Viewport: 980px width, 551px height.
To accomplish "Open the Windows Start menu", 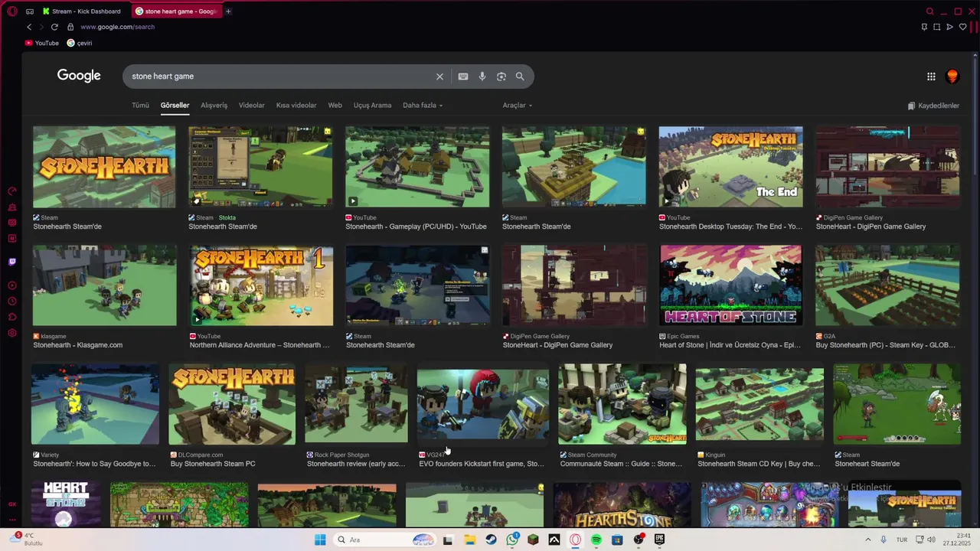I will [x=320, y=540].
